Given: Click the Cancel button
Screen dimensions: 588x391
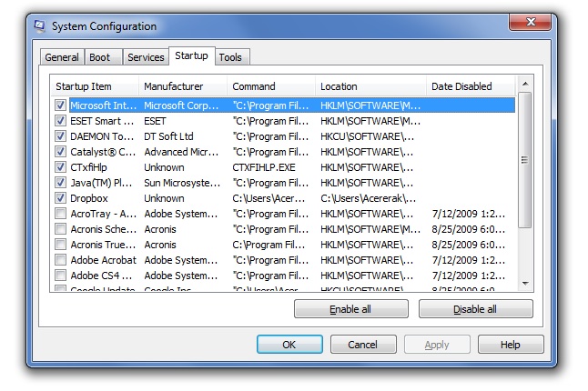Looking at the screenshot, I should point(363,345).
